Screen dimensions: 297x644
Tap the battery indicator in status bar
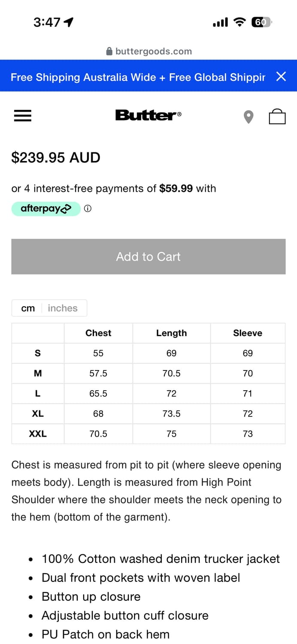point(261,22)
